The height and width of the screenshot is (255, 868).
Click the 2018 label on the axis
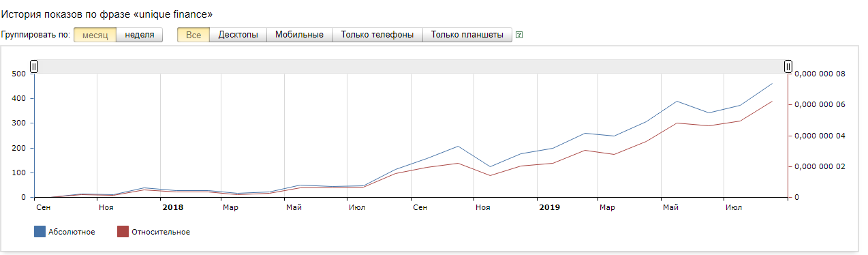click(x=172, y=207)
